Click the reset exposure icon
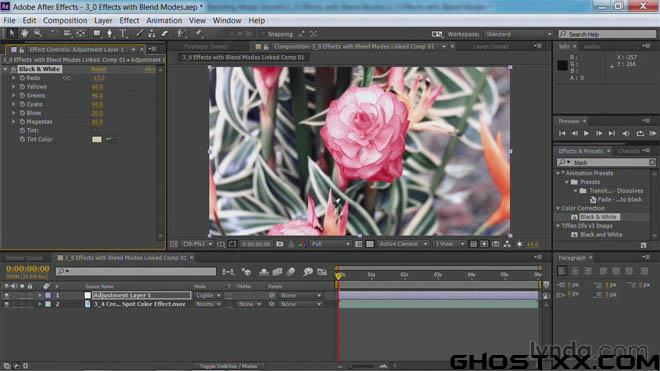The image size is (660, 371). click(520, 244)
